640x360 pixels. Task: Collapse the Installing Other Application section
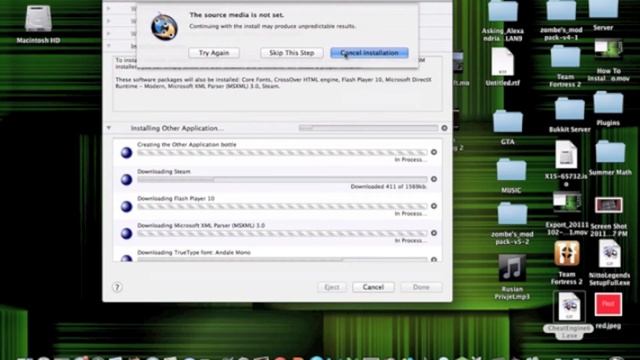(109, 128)
